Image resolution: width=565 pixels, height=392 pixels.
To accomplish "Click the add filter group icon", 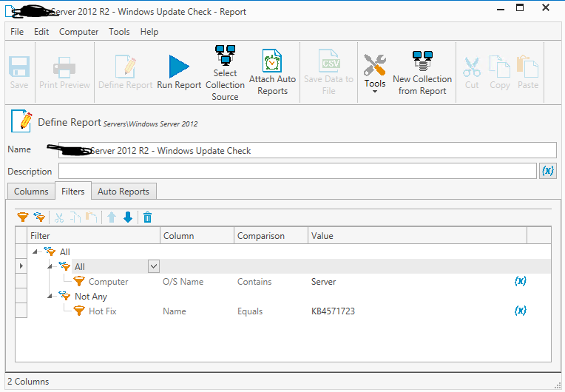I will click(x=39, y=217).
